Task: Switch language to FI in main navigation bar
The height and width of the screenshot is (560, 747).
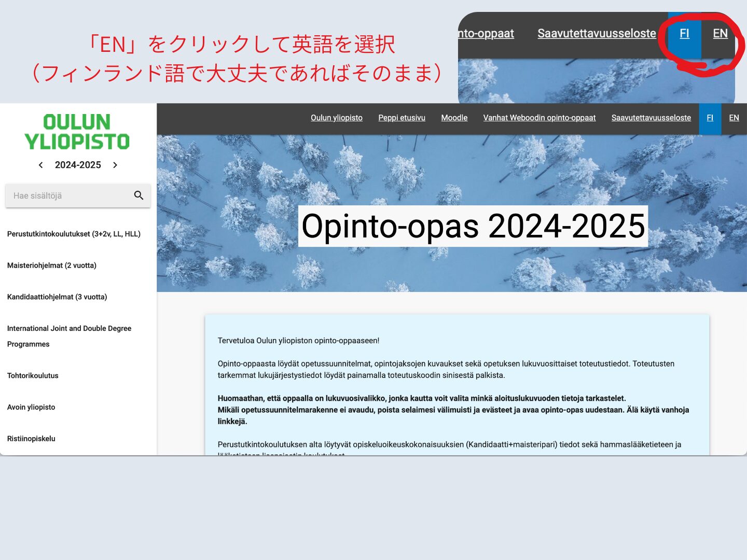Action: (710, 118)
